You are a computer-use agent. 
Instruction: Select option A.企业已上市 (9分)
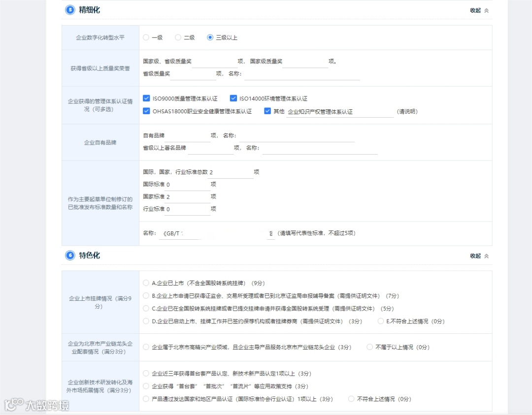(146, 283)
